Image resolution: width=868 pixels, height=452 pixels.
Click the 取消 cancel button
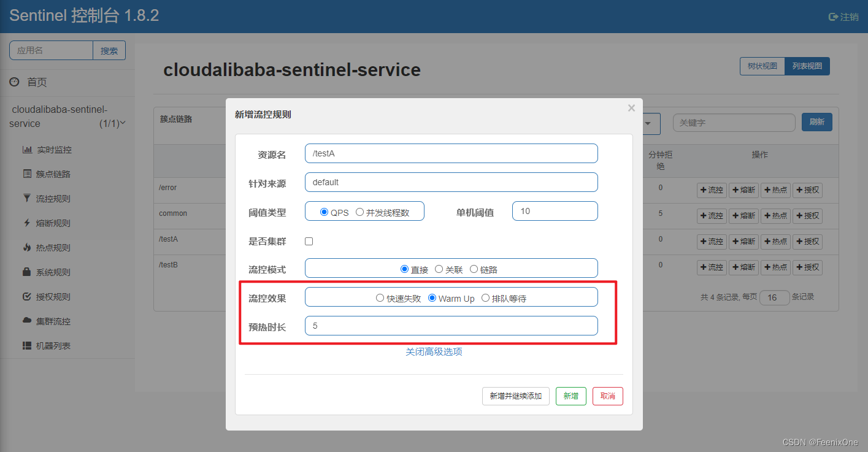pyautogui.click(x=607, y=396)
